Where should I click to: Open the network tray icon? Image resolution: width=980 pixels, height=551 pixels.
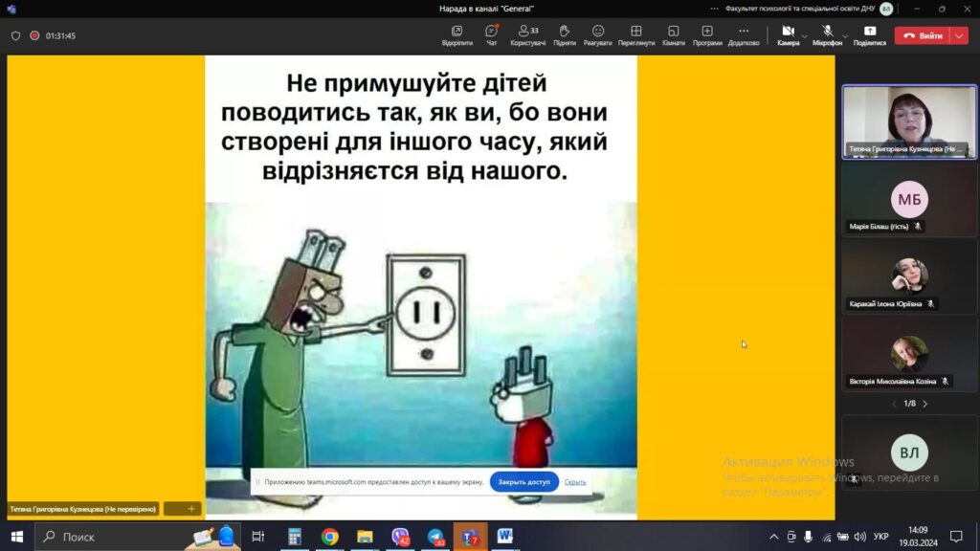click(x=826, y=537)
